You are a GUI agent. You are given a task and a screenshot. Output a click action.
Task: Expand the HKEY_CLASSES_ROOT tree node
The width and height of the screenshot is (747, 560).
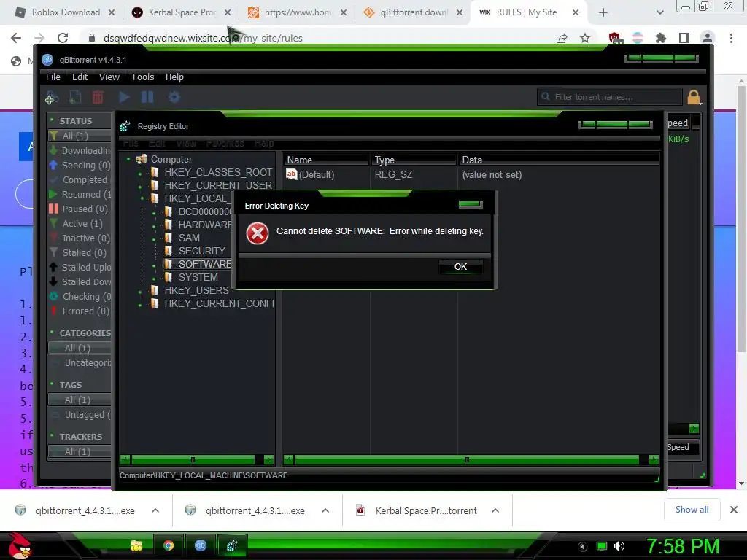(x=141, y=174)
